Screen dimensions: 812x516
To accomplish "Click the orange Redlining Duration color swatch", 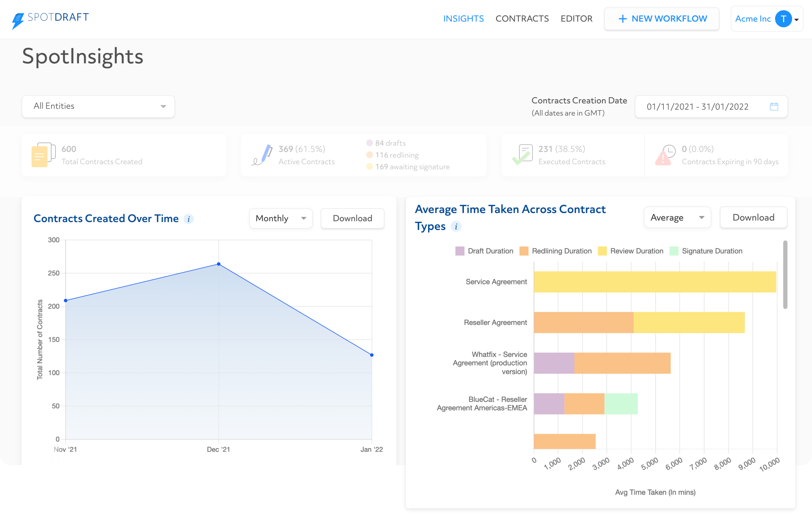I will click(x=524, y=251).
